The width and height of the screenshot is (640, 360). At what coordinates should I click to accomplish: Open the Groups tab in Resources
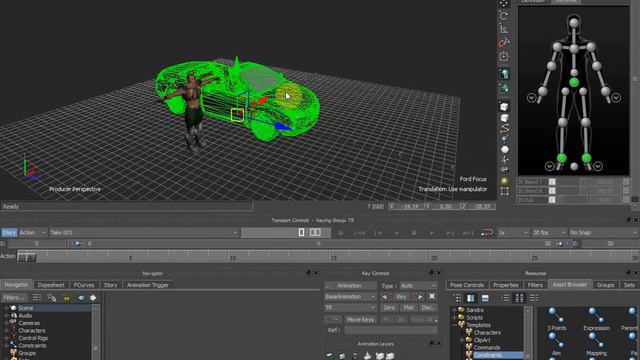[605, 285]
